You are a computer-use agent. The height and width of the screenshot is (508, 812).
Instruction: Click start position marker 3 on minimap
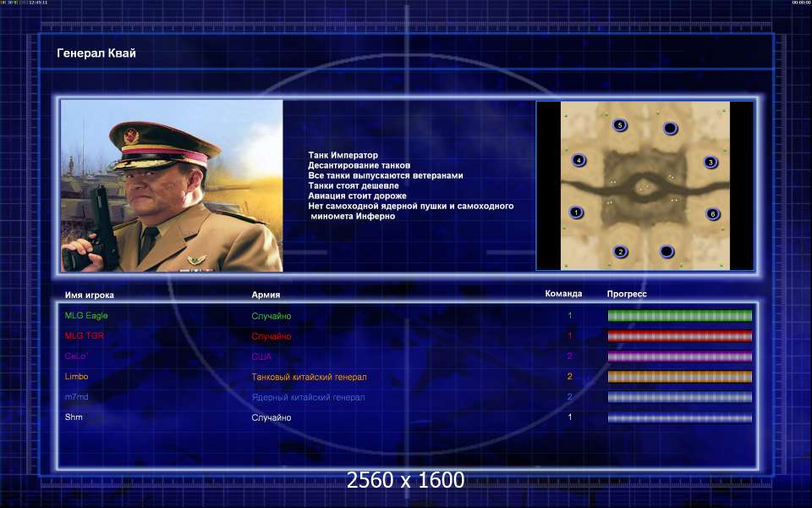[710, 163]
